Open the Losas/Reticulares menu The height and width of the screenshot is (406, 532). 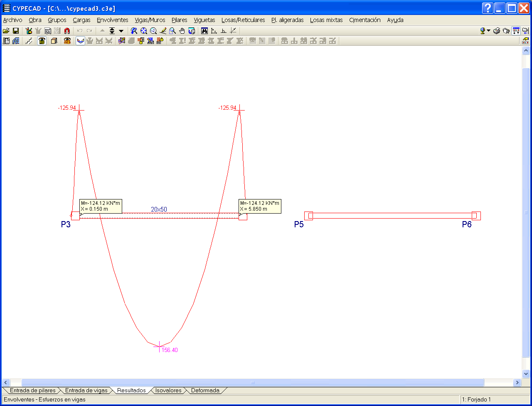[243, 20]
